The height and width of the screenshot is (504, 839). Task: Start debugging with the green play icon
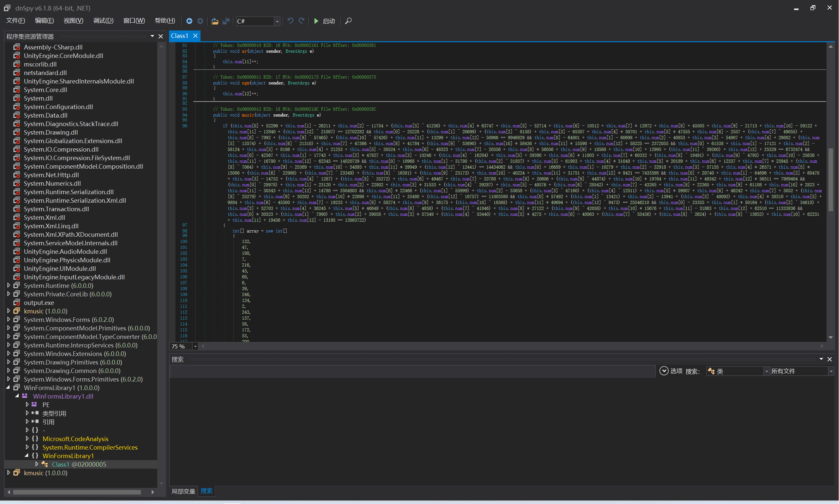(x=316, y=21)
